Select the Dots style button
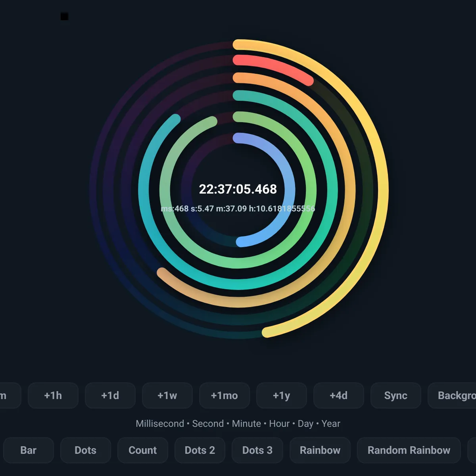 click(x=86, y=450)
